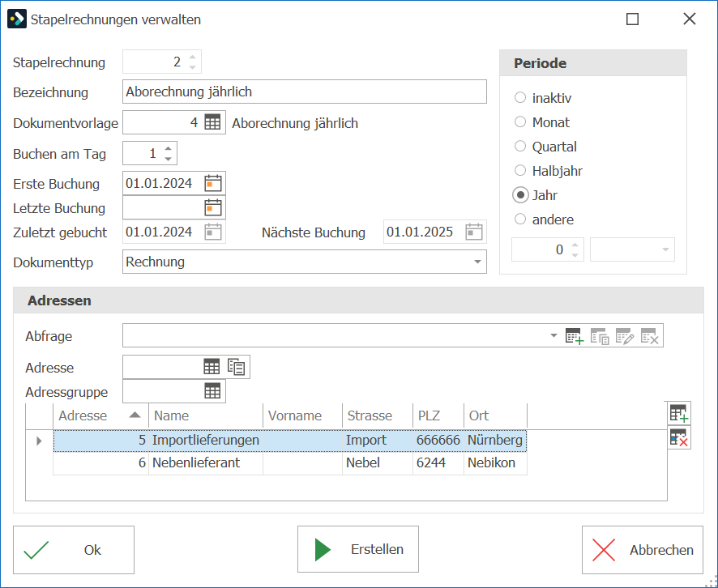
Task: Open the Adressgruppe lookup table icon
Action: coord(212,391)
